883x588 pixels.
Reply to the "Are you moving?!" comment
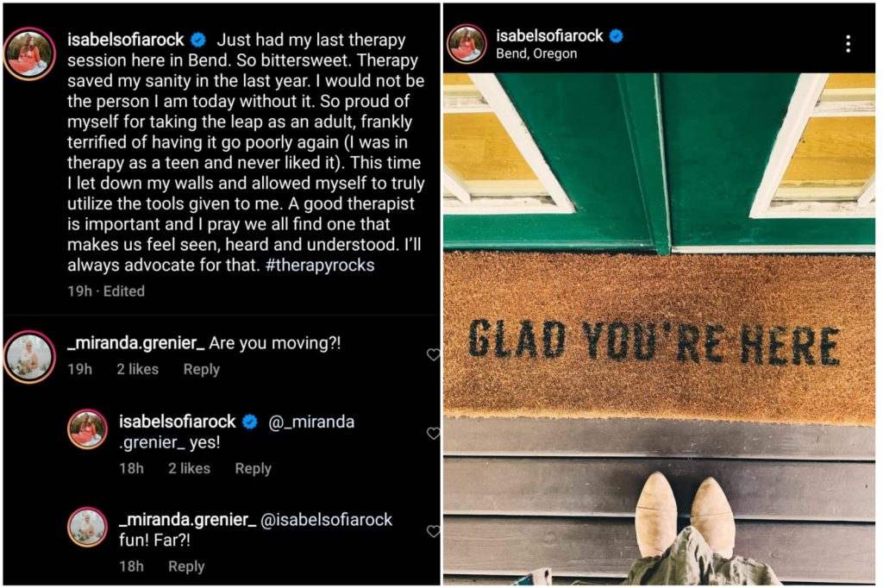point(202,369)
